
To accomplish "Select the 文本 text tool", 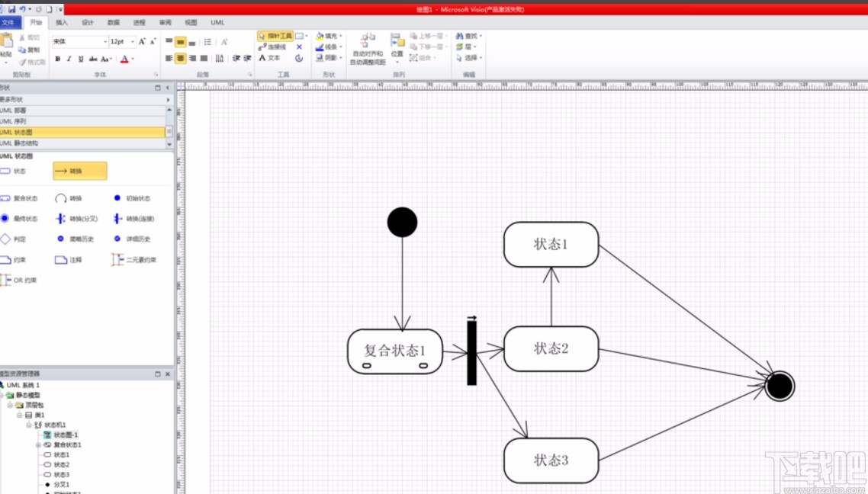I will coord(269,57).
